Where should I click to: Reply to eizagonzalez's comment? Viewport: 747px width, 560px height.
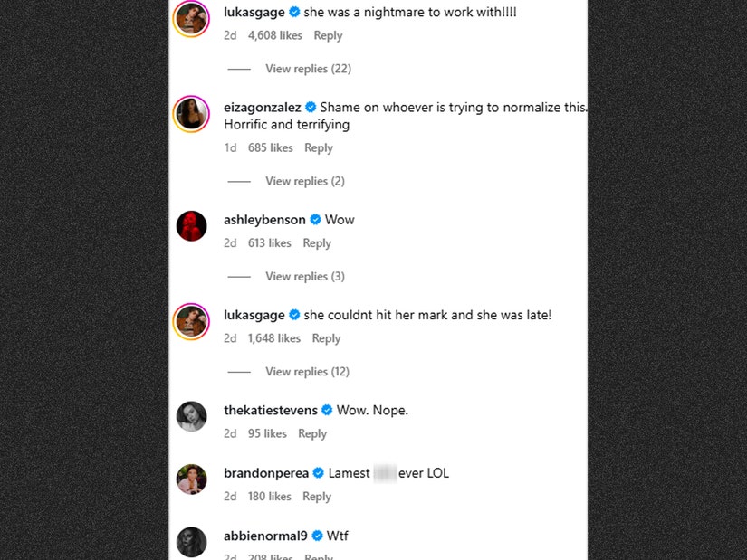(319, 148)
